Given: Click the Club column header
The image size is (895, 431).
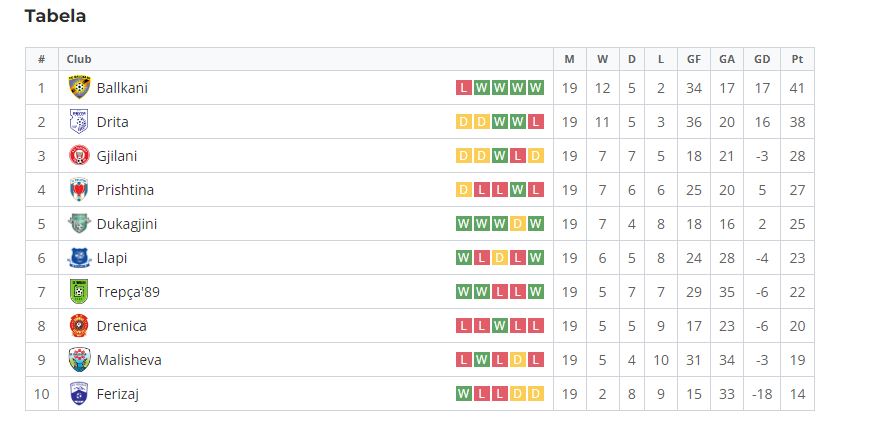Looking at the screenshot, I should click(x=79, y=59).
